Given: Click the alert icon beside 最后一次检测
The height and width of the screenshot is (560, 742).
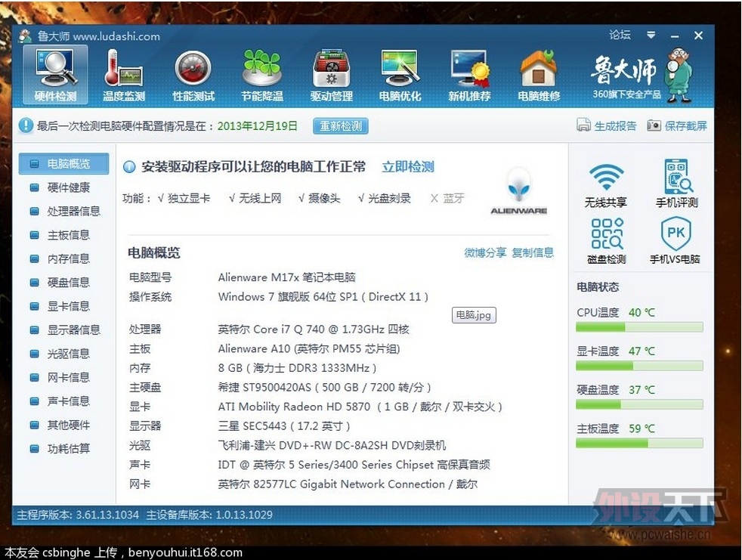Looking at the screenshot, I should [x=25, y=125].
